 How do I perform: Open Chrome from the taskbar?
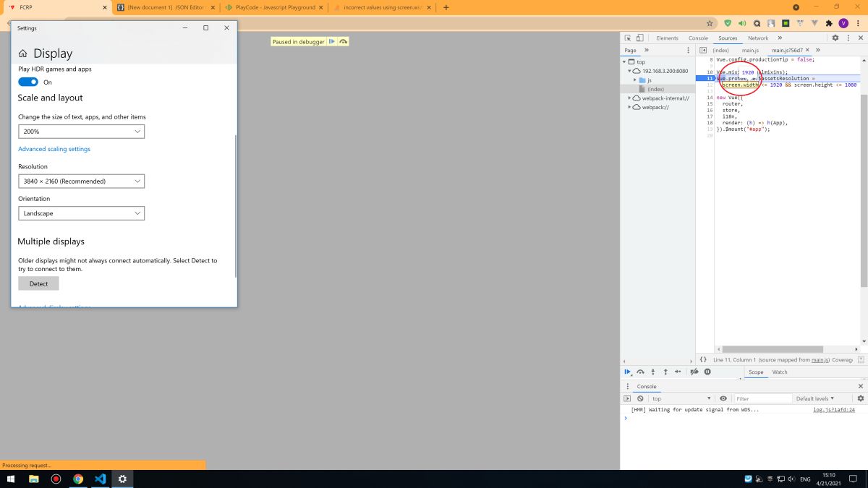pos(78,479)
